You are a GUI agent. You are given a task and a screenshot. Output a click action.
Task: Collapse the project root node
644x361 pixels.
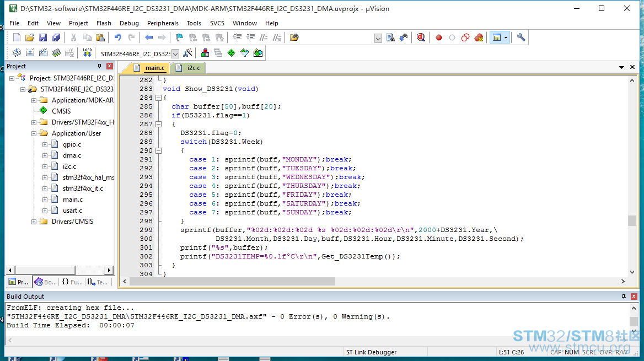pos(12,78)
